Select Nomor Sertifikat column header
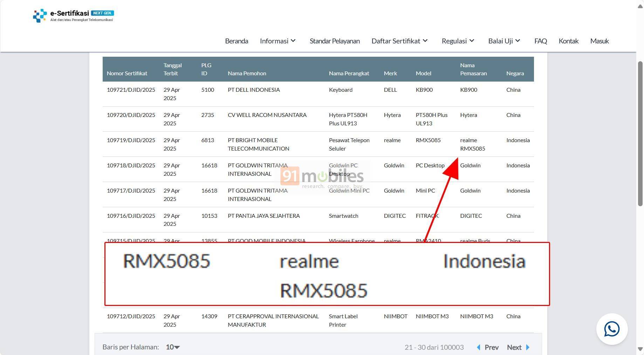 tap(127, 73)
